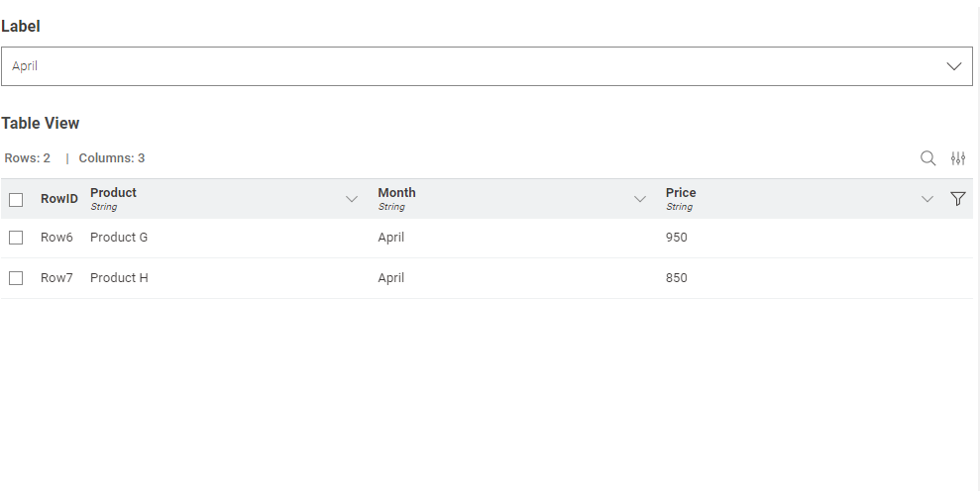Open table settings sliders icon

tap(958, 158)
